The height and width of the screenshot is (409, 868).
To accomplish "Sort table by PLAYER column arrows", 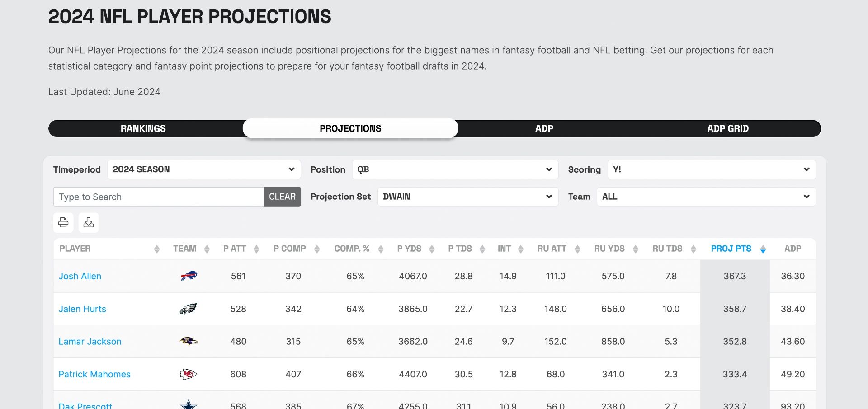I will tap(157, 249).
